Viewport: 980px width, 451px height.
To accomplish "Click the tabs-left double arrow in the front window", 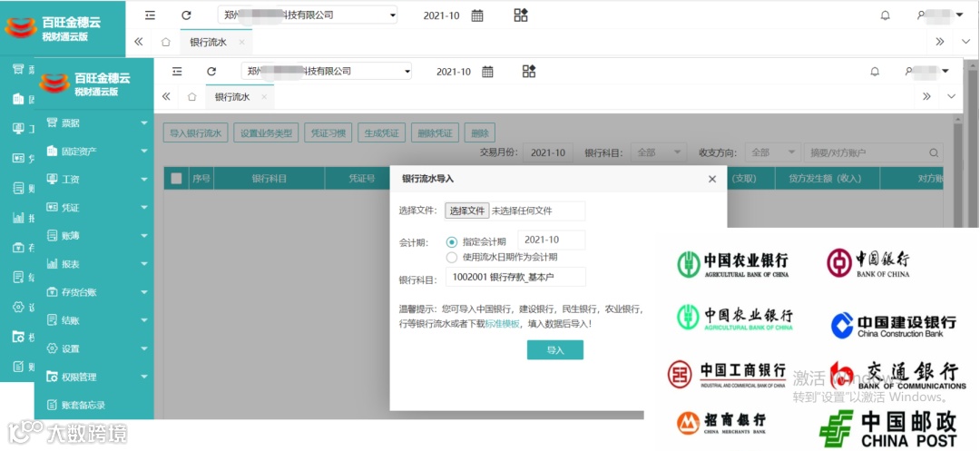I will 166,97.
